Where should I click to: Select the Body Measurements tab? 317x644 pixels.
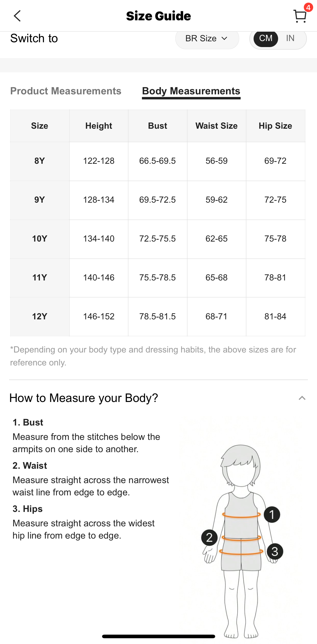(x=191, y=91)
